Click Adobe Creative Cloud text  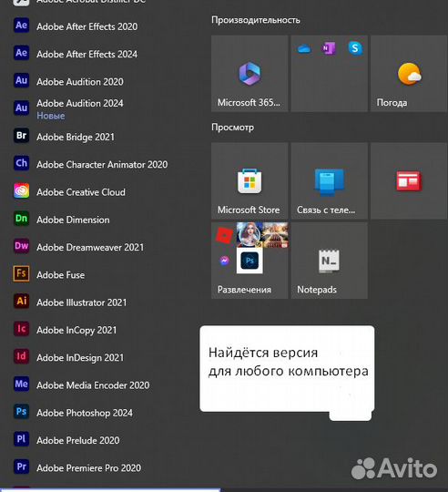81,192
